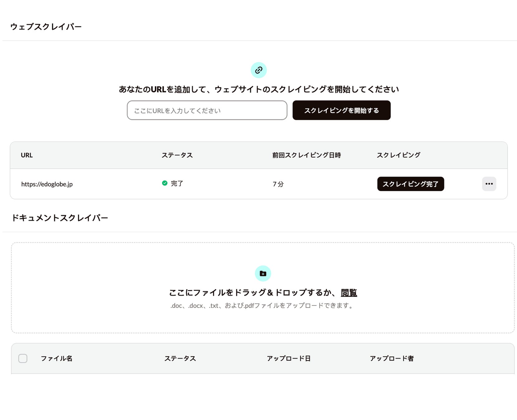This screenshot has height=420, width=517.
Task: Click the link chain icon
Action: [258, 70]
